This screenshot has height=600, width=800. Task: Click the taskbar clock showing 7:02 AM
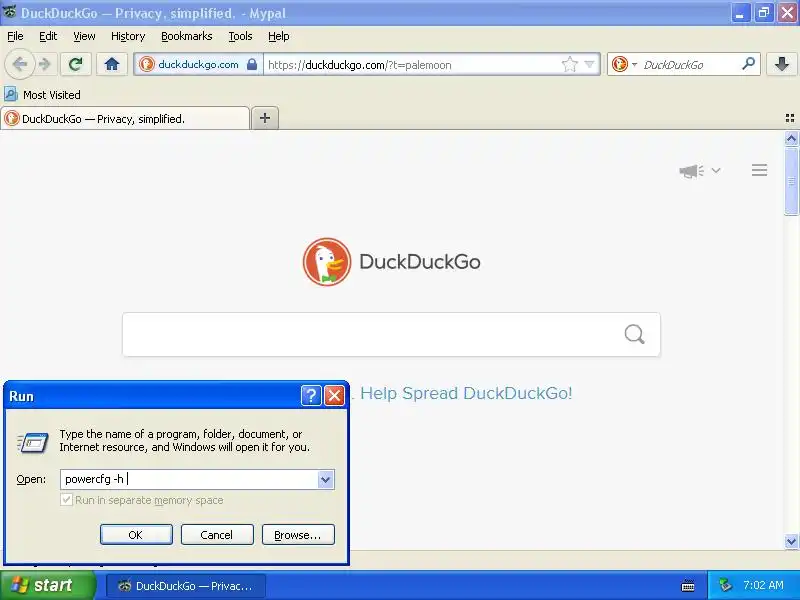(763, 585)
